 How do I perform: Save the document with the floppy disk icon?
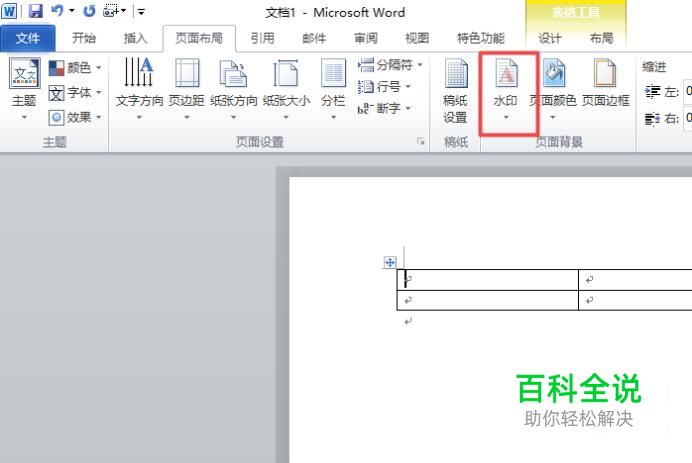coord(35,11)
